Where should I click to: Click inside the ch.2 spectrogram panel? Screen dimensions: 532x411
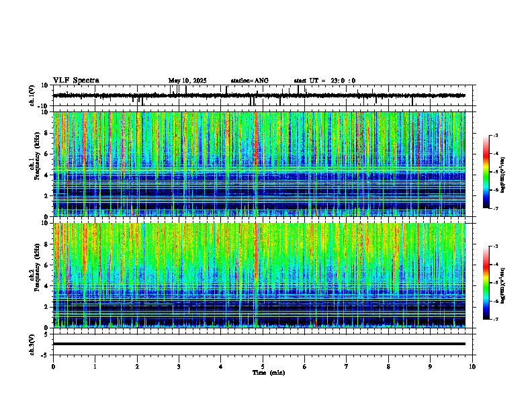[259, 275]
